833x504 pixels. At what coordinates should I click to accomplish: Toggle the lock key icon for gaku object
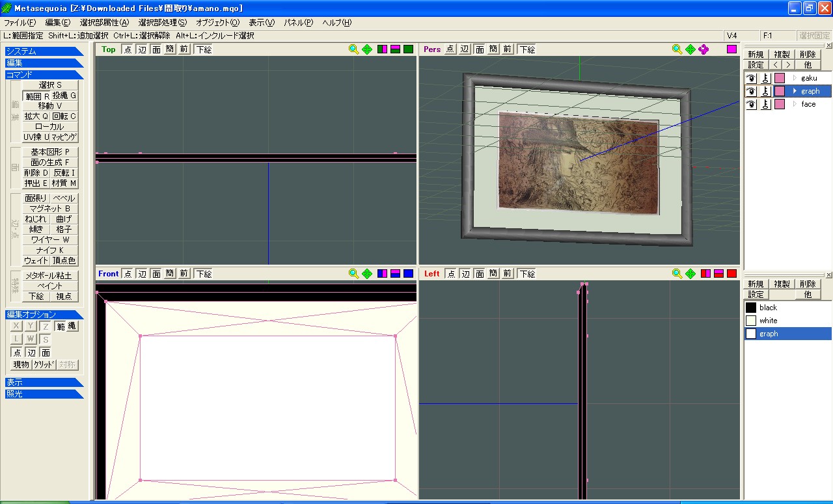pos(765,78)
